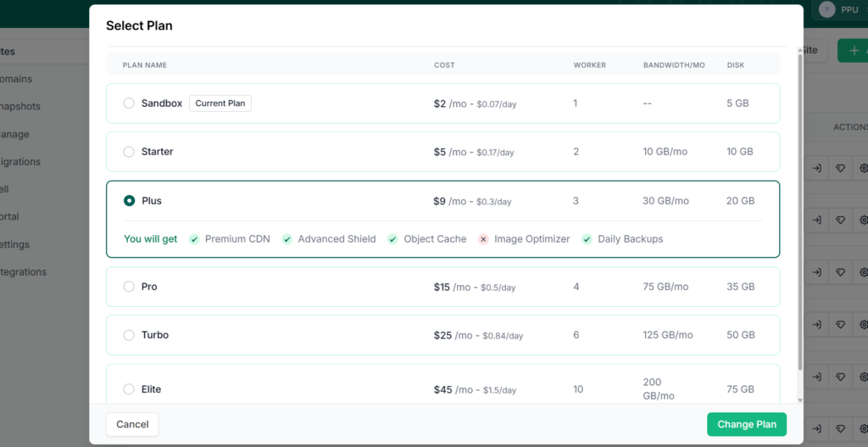This screenshot has height=447, width=868.
Task: Open Integrations in the left sidebar
Action: click(23, 272)
